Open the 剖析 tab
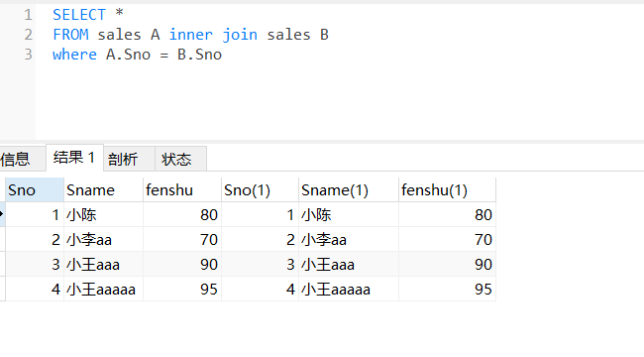The width and height of the screenshot is (644, 357). pyautogui.click(x=129, y=159)
